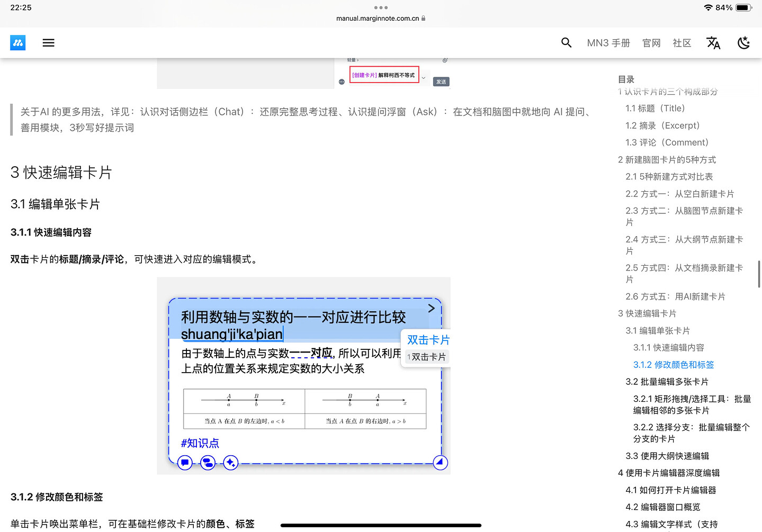Click the MarginNote logo icon
The height and width of the screenshot is (532, 762).
click(18, 43)
